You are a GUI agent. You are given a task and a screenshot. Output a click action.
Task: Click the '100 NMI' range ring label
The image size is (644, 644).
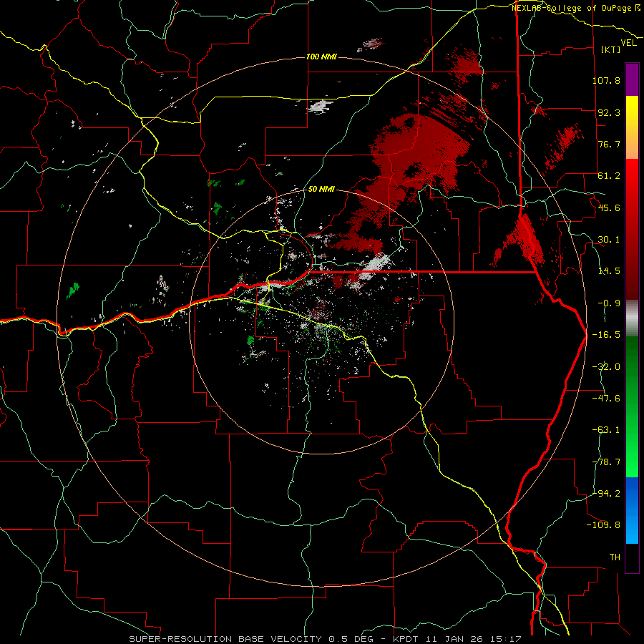tap(321, 57)
